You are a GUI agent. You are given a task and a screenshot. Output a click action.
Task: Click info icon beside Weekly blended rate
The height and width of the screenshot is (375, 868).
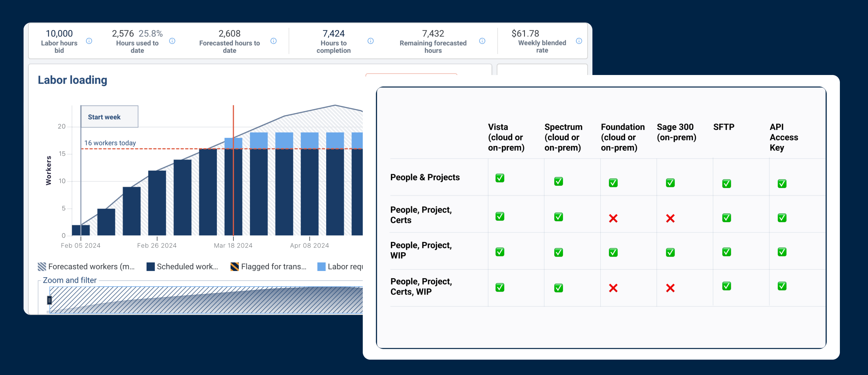tap(579, 41)
